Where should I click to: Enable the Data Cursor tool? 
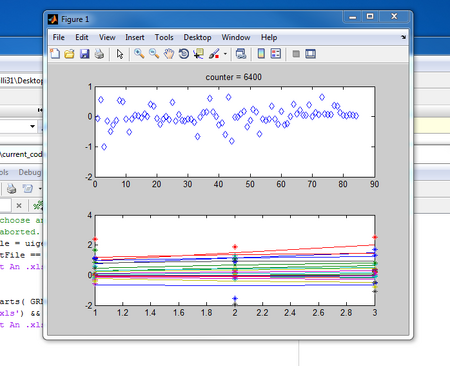click(199, 54)
